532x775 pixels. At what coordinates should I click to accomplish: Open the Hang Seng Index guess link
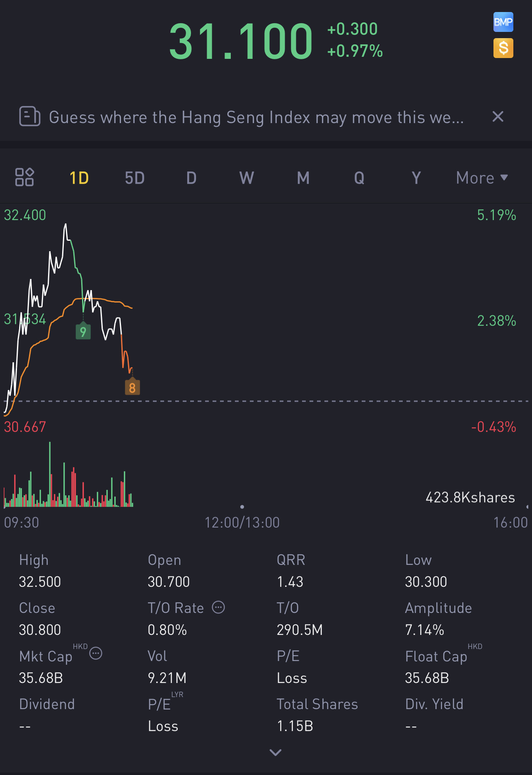(x=256, y=118)
